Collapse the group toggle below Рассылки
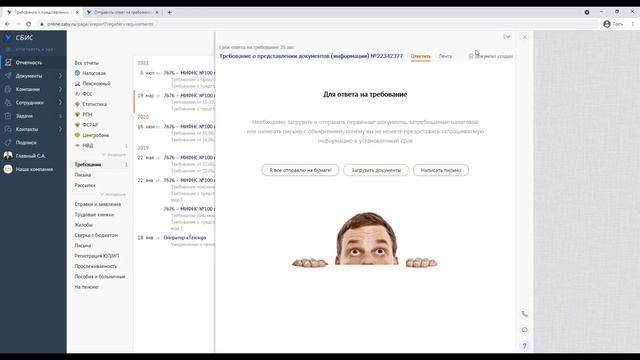The width and height of the screenshot is (640, 360). [x=113, y=194]
